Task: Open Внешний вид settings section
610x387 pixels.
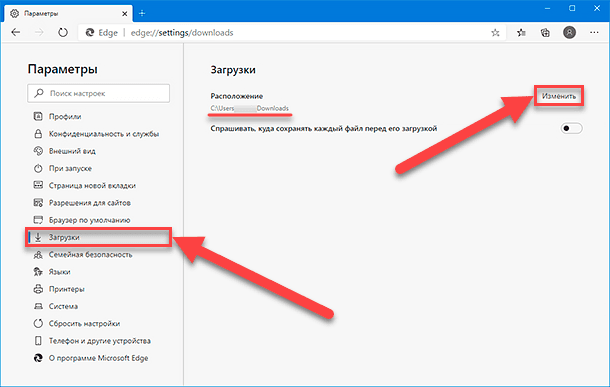Action: tap(65, 151)
